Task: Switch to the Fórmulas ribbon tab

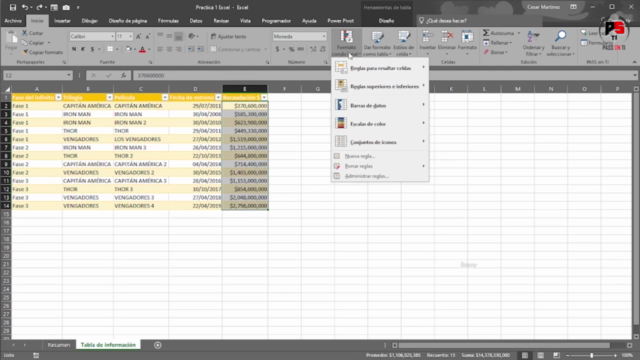Action: click(x=168, y=21)
